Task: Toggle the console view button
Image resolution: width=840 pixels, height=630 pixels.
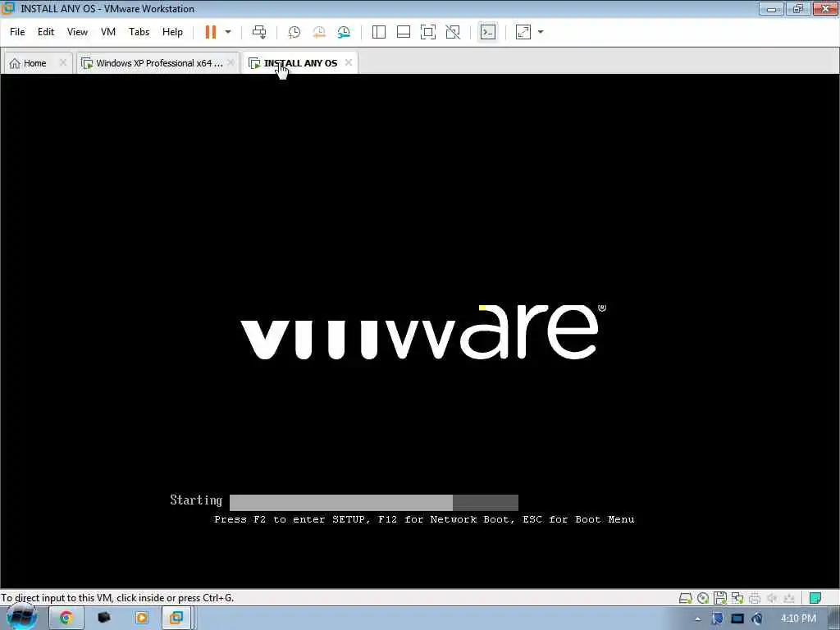Action: click(487, 32)
